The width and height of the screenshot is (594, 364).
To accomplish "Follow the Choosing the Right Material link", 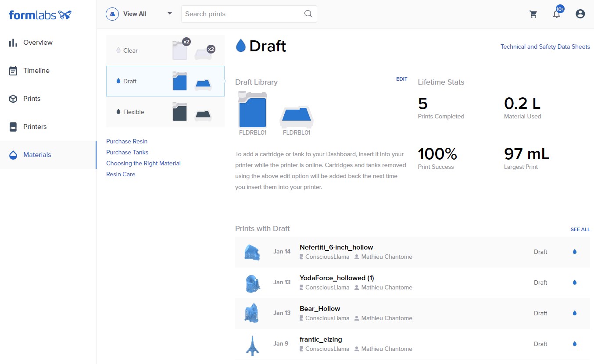I will click(x=143, y=163).
